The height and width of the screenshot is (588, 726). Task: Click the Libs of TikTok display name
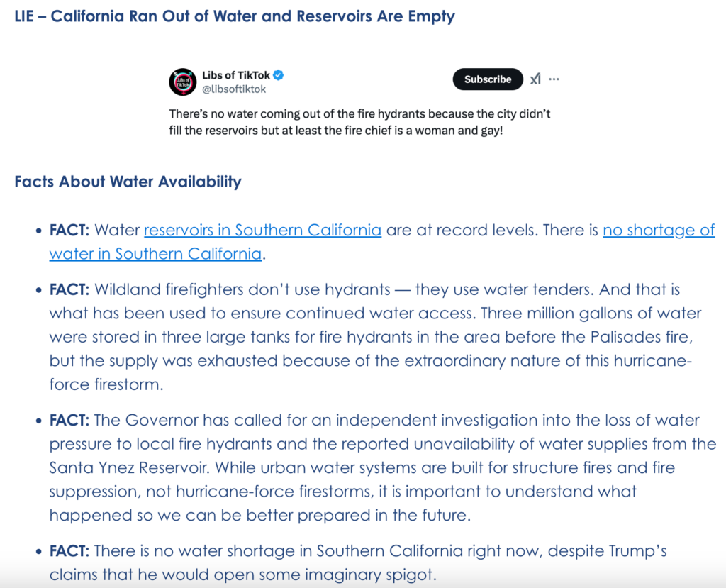235,75
